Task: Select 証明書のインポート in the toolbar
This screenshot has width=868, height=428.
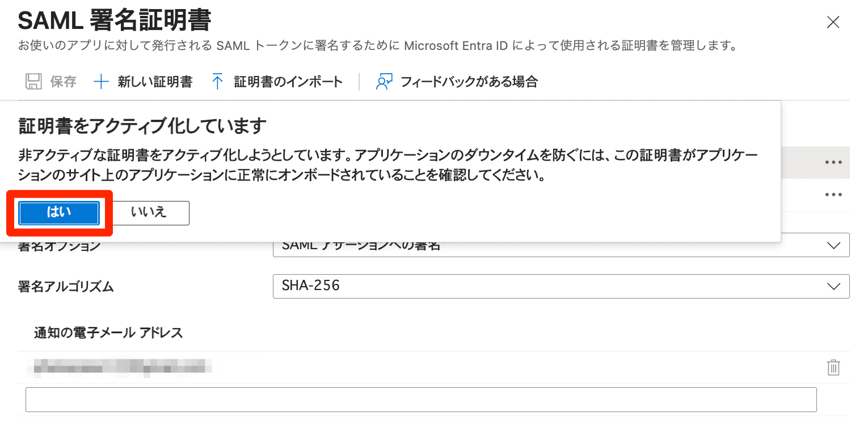Action: [287, 81]
